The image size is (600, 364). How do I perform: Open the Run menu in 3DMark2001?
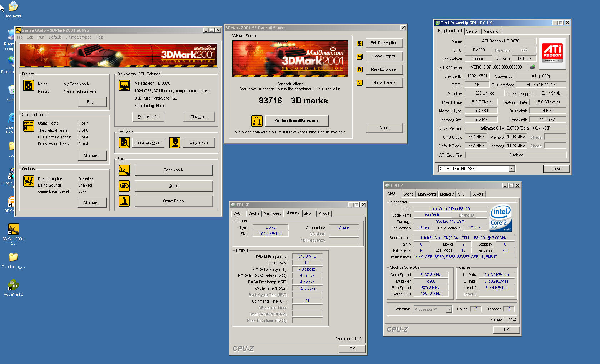(x=41, y=37)
